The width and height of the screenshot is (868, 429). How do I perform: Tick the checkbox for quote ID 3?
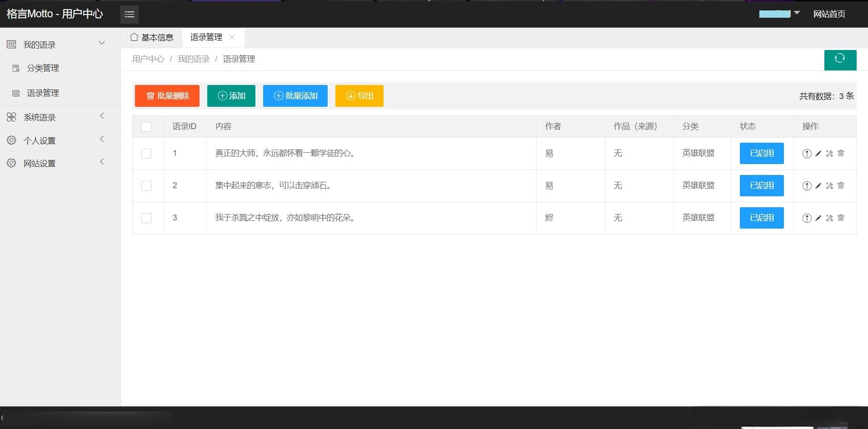click(x=146, y=218)
